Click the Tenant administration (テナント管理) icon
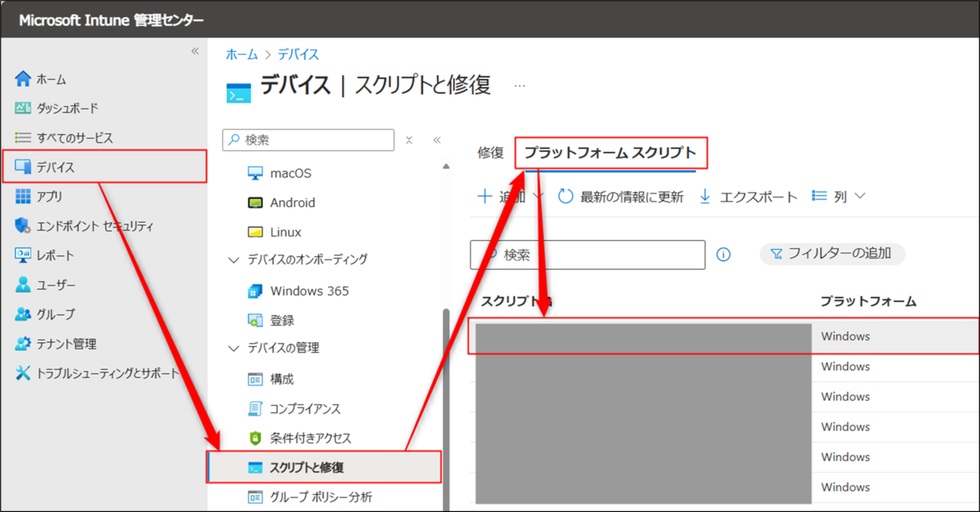The image size is (980, 512). [x=23, y=344]
